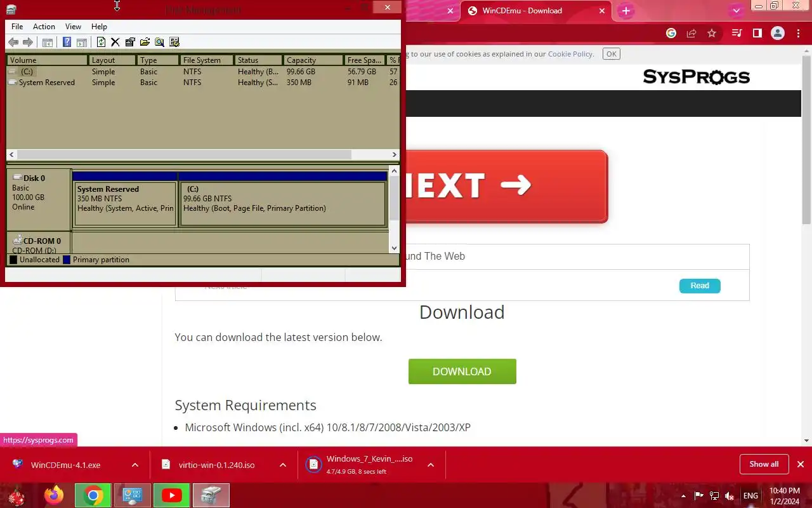
Task: Click the disk pane scroll down arrow
Action: pyautogui.click(x=394, y=248)
